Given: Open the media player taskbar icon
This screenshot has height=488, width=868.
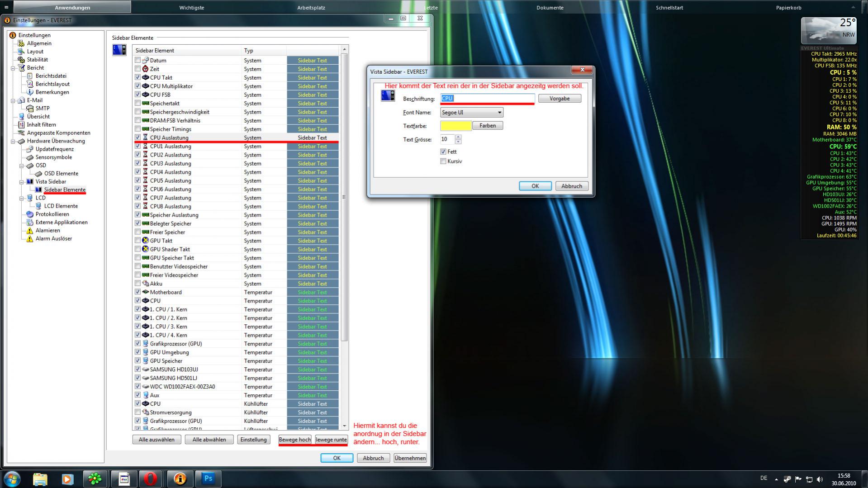Looking at the screenshot, I should [x=67, y=479].
